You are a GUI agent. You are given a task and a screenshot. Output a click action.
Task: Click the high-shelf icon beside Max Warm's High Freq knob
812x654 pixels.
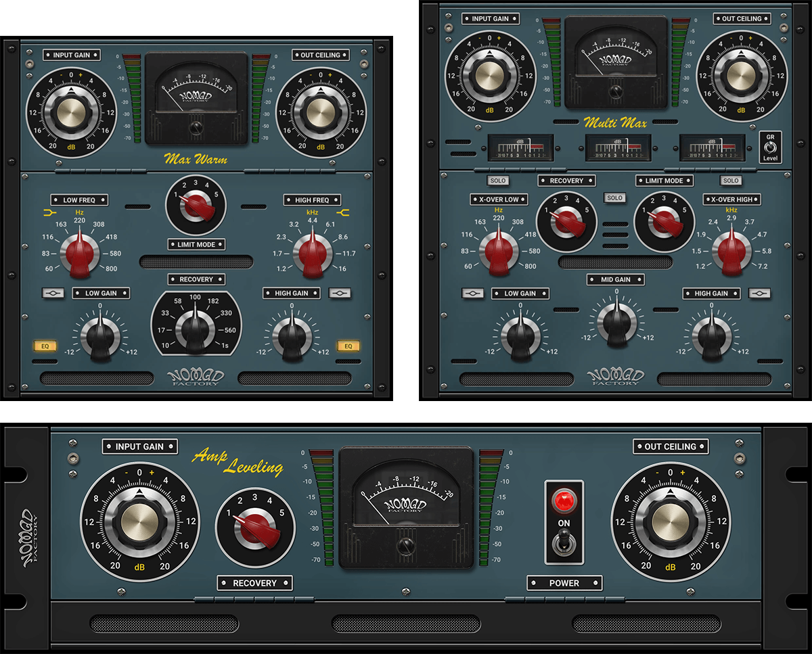345,212
